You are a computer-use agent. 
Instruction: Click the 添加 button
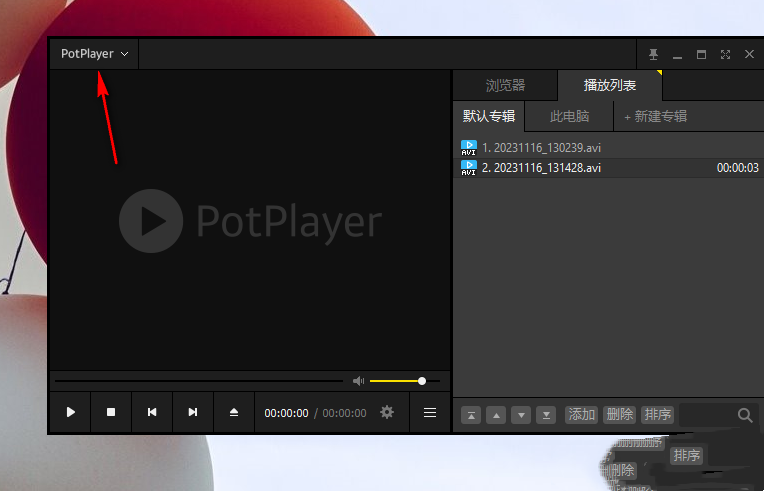pos(581,415)
